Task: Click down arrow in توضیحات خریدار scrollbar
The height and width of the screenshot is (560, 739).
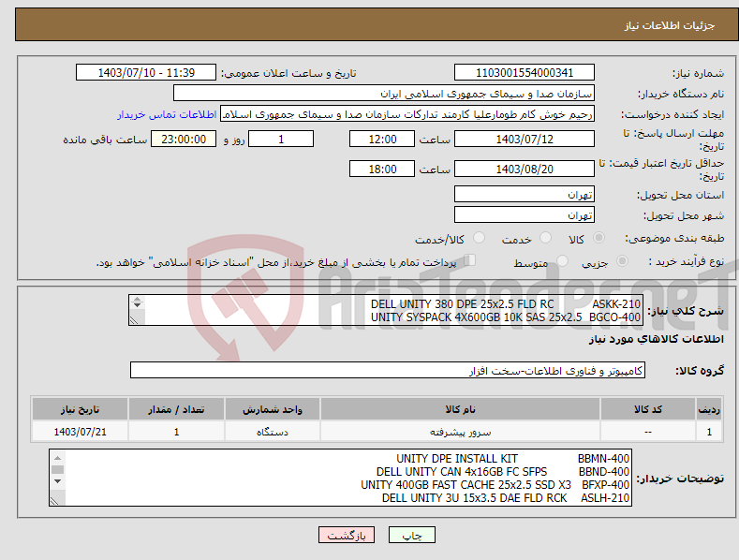Action: (57, 481)
